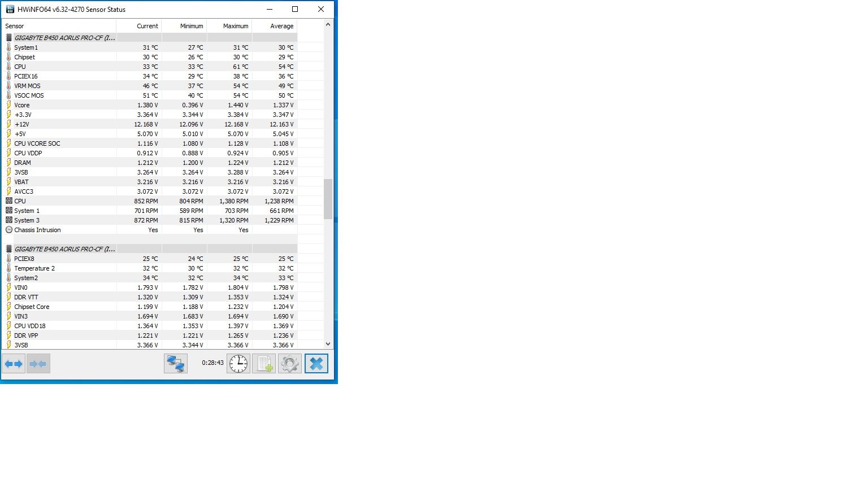Click the HWiNFO64 title bar app icon
Viewport: 868px width, 488px height.
(x=10, y=9)
